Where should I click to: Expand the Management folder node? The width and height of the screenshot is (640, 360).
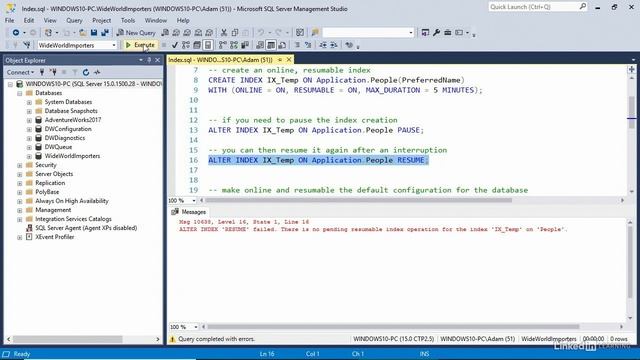pyautogui.click(x=20, y=210)
